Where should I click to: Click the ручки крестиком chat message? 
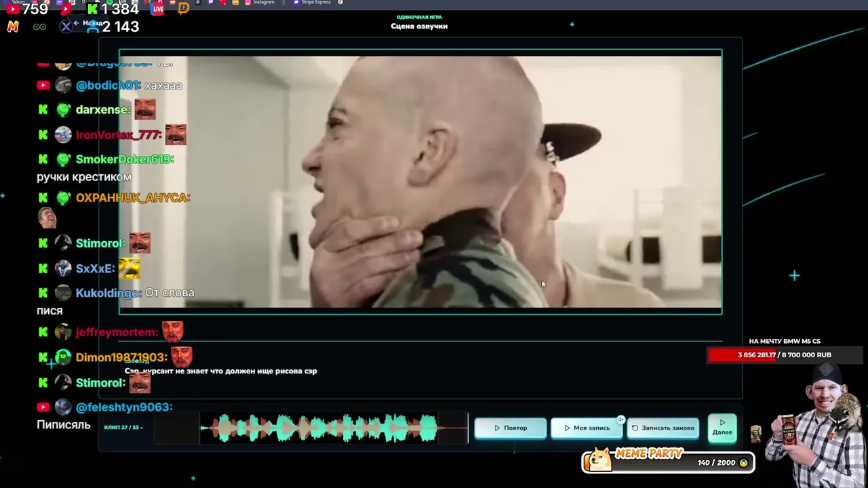click(x=84, y=177)
